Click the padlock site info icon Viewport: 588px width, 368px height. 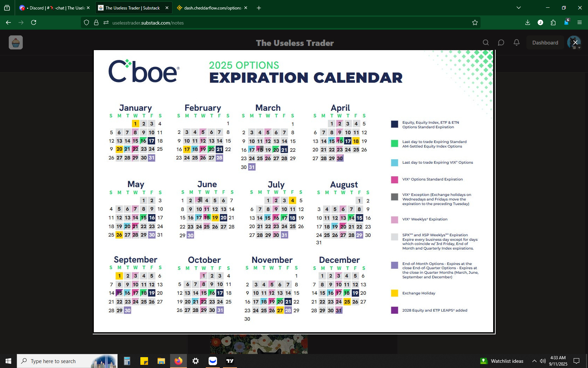[96, 22]
